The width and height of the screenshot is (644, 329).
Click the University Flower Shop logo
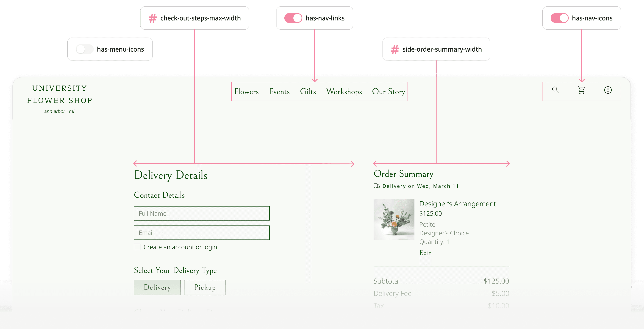(x=59, y=98)
